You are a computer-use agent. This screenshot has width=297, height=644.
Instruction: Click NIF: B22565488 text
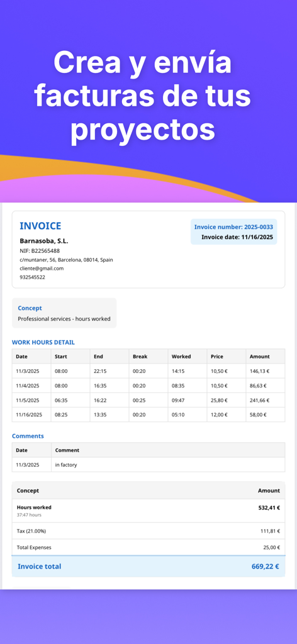coord(40,251)
